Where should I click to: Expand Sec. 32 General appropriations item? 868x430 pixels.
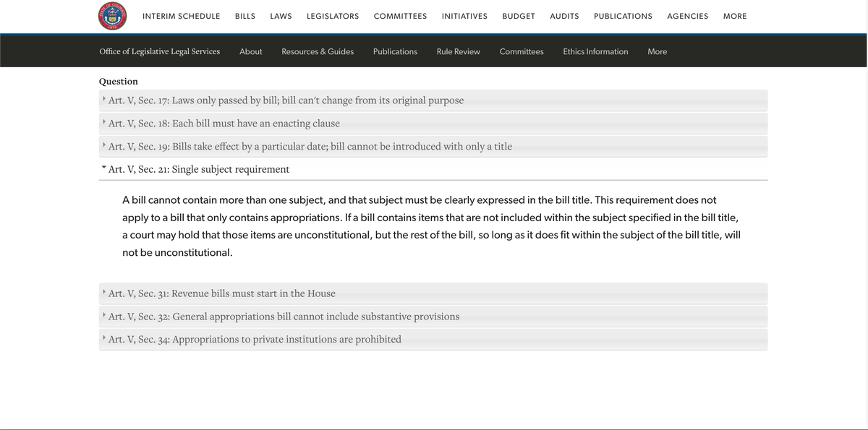point(284,317)
